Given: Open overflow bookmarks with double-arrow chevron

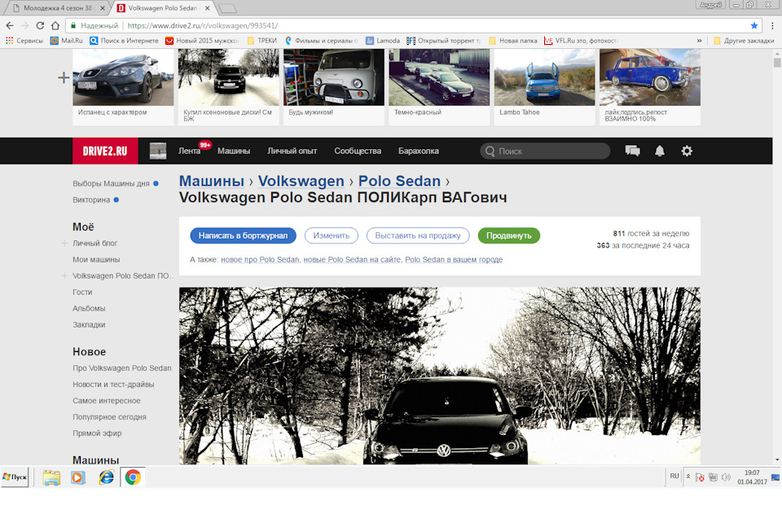Looking at the screenshot, I should 699,39.
